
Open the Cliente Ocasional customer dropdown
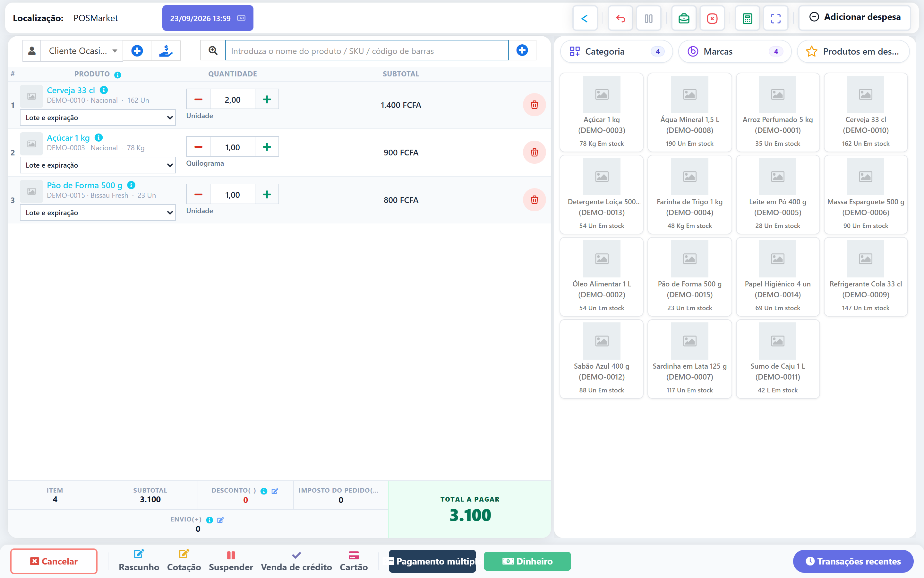click(x=82, y=50)
